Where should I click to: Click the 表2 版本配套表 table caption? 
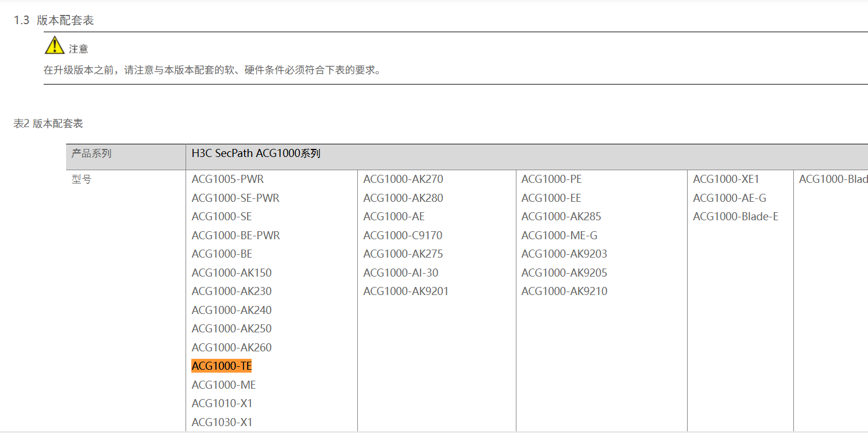tap(48, 124)
